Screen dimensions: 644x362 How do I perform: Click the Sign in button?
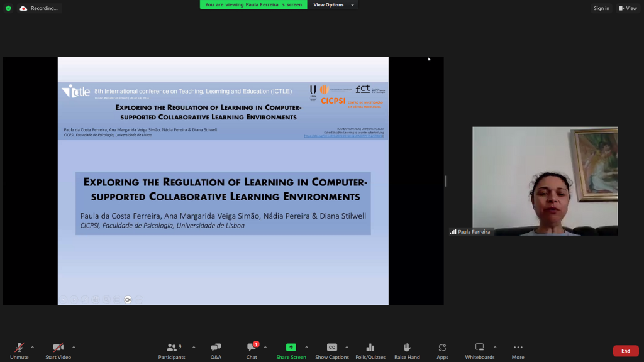coord(601,8)
